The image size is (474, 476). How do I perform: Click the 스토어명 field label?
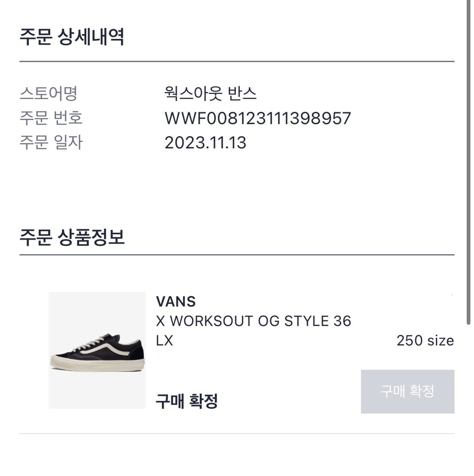(48, 93)
